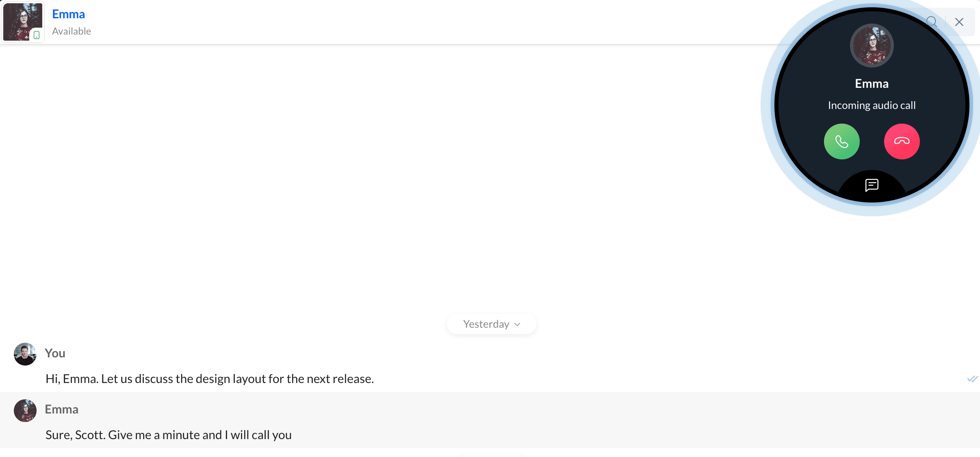Click the double-check read receipt icon

click(x=972, y=379)
